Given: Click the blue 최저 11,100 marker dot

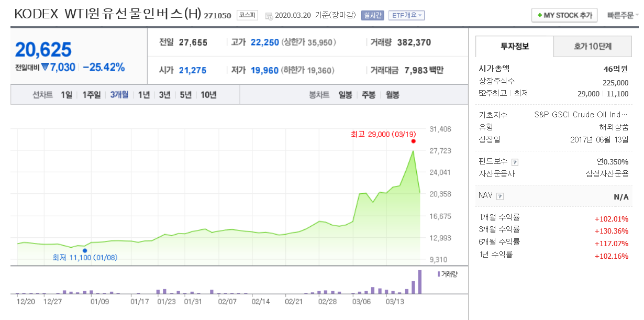Looking at the screenshot, I should pyautogui.click(x=85, y=251).
